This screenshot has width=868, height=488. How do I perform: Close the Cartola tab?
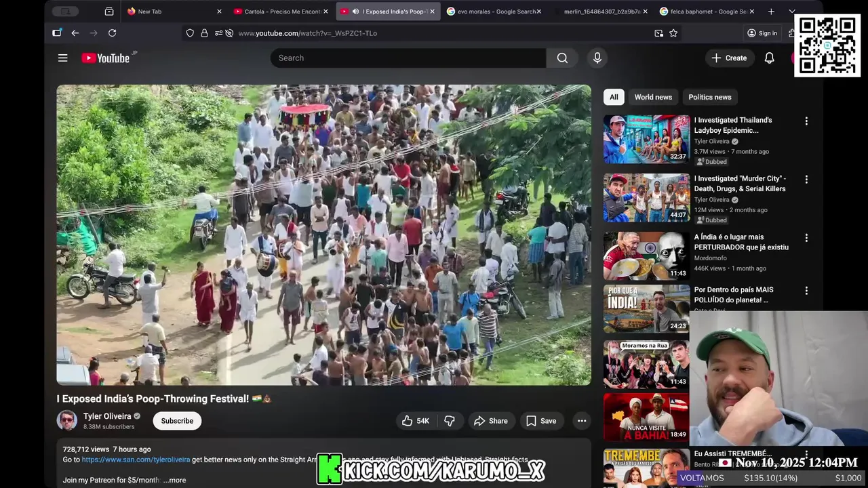coord(325,12)
